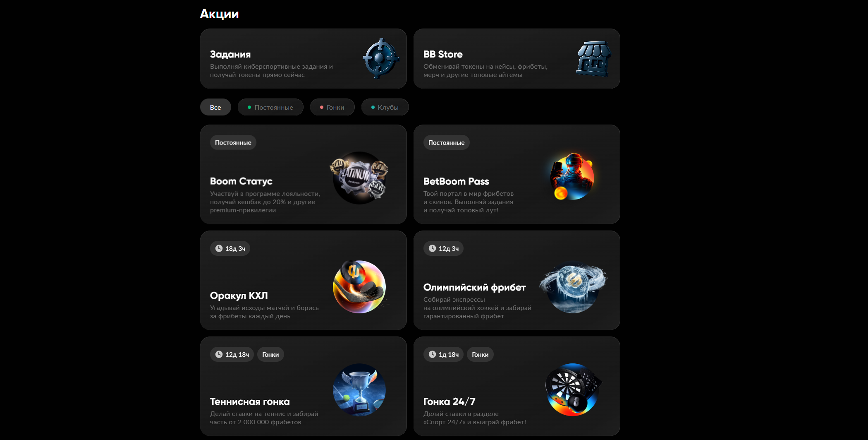Filter promotions by Постоянные
The image size is (868, 440).
click(x=270, y=107)
